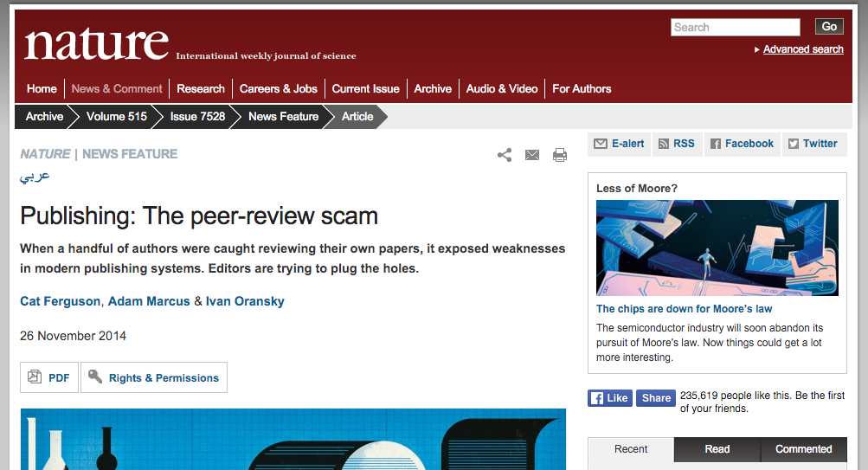The height and width of the screenshot is (470, 868).
Task: Click the 'Less of Moore?' heading
Action: pyautogui.click(x=637, y=188)
